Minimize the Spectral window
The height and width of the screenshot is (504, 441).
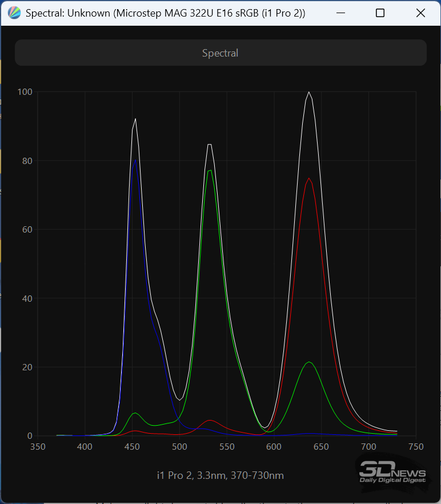click(340, 13)
